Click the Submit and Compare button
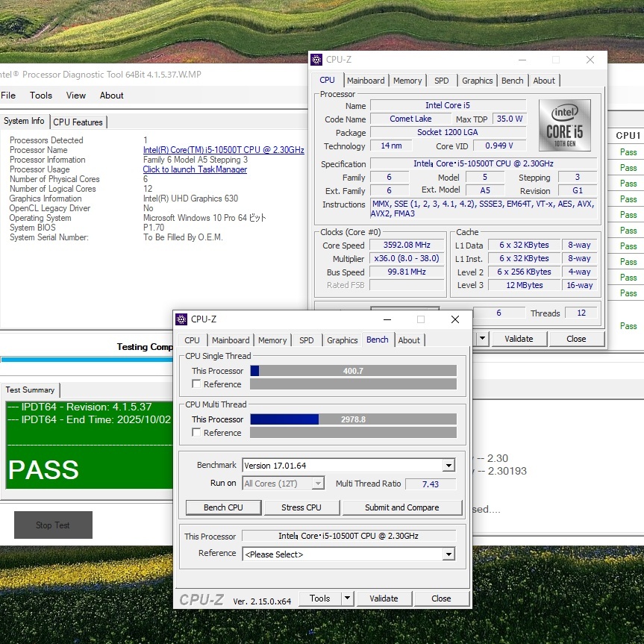Viewport: 644px width, 644px height. point(402,507)
